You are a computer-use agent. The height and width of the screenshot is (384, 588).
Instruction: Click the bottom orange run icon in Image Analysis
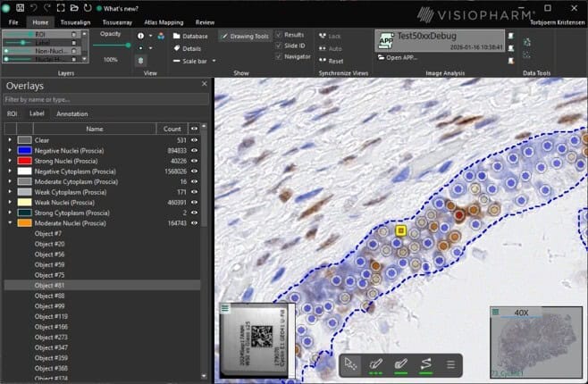[510, 61]
